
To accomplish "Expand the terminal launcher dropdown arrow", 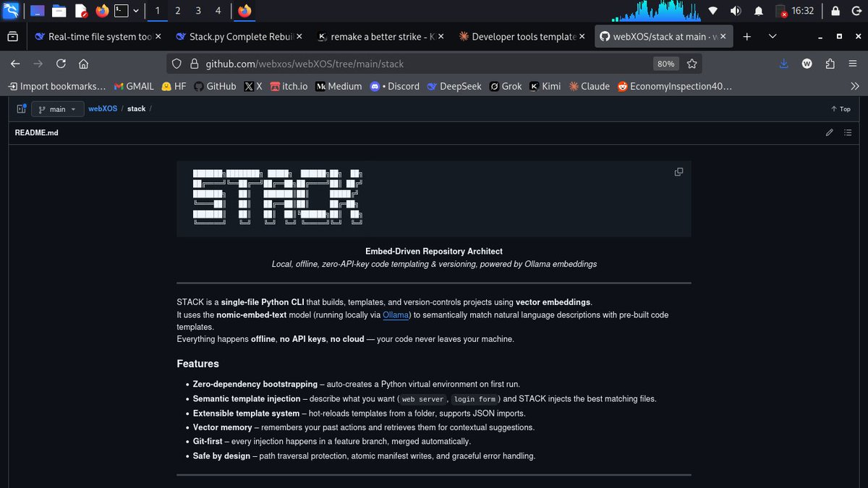I will tap(135, 11).
